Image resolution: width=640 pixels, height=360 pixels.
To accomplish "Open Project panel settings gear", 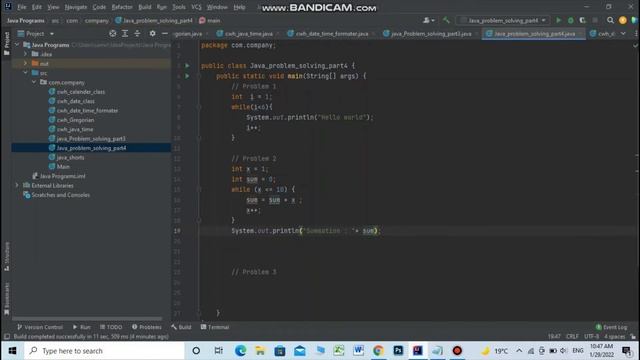I will click(152, 33).
